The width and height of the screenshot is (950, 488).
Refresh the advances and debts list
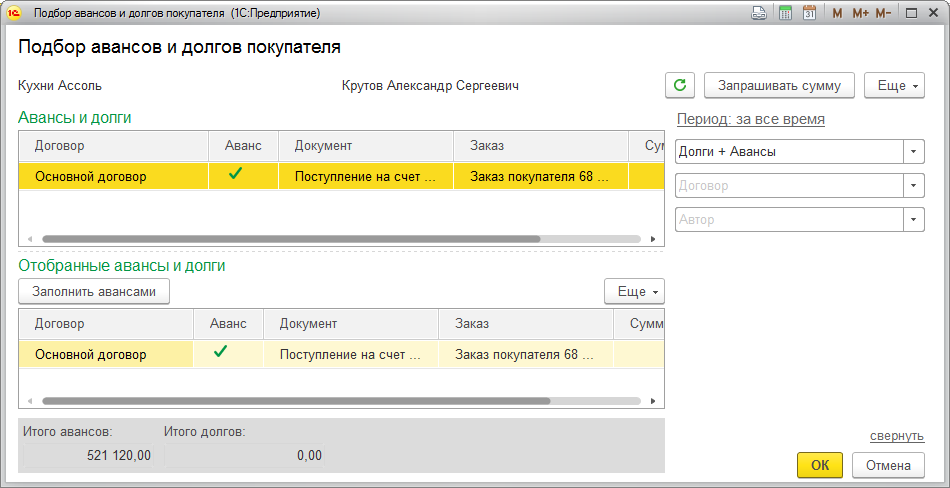[680, 85]
